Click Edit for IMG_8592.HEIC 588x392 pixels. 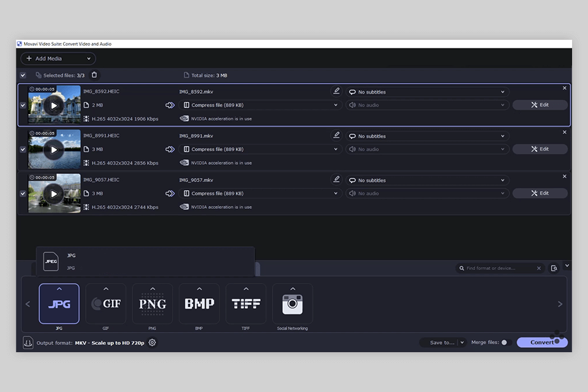540,105
